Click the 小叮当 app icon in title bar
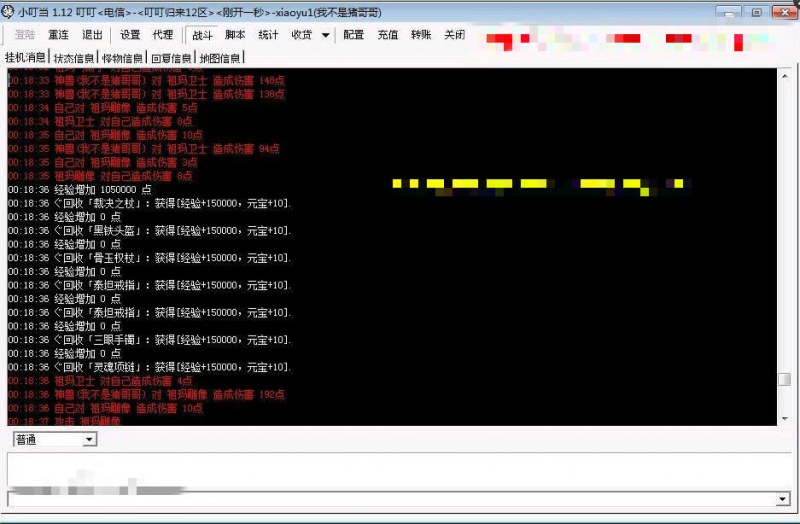The height and width of the screenshot is (524, 800). pos(8,12)
